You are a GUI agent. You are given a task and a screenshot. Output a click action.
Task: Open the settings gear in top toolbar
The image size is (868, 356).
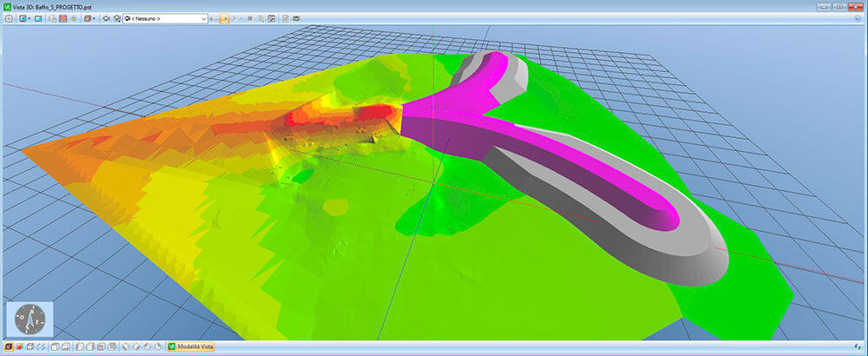(9, 17)
